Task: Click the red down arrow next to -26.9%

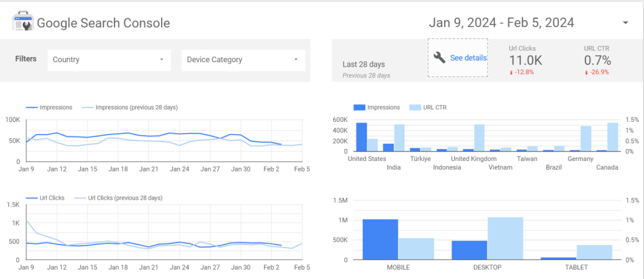Action: pyautogui.click(x=586, y=72)
